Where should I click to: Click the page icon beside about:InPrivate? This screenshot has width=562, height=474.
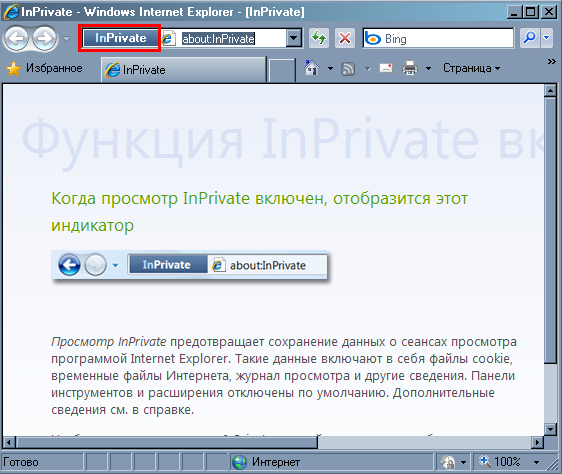pyautogui.click(x=168, y=38)
